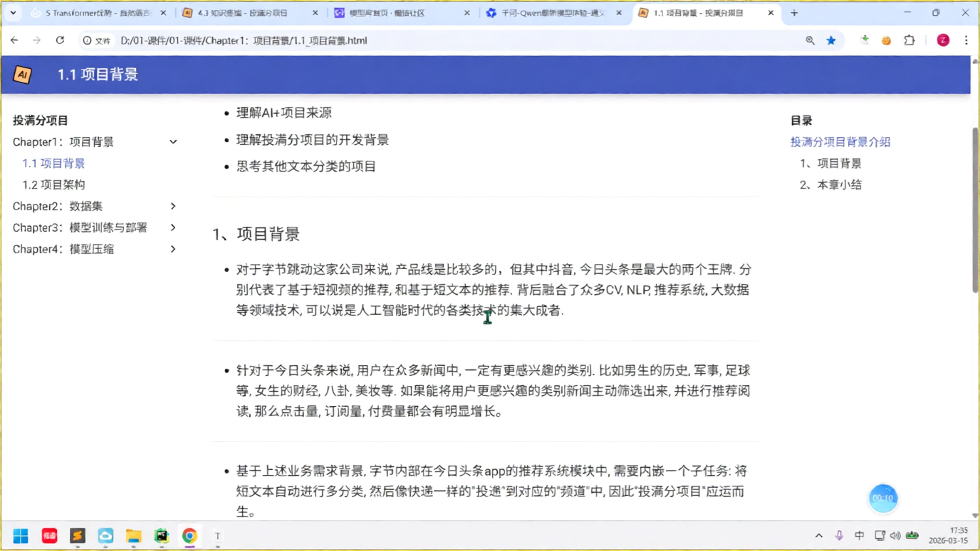Click the microphone tray icon
Viewport: 980px width, 551px height.
coord(839,536)
